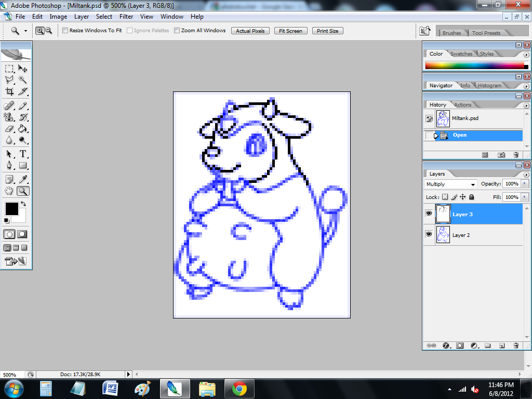
Task: Select the Eyedropper tool
Action: click(x=23, y=179)
